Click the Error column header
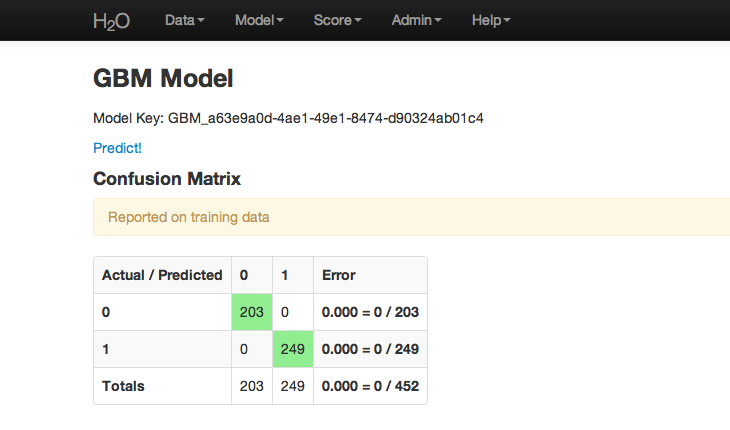This screenshot has height=430, width=730. [x=370, y=275]
